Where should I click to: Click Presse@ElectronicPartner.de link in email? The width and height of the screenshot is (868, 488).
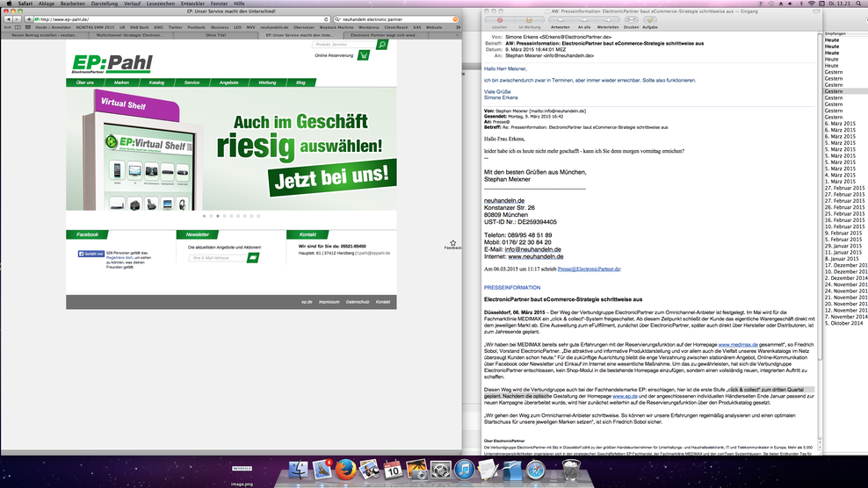point(589,269)
